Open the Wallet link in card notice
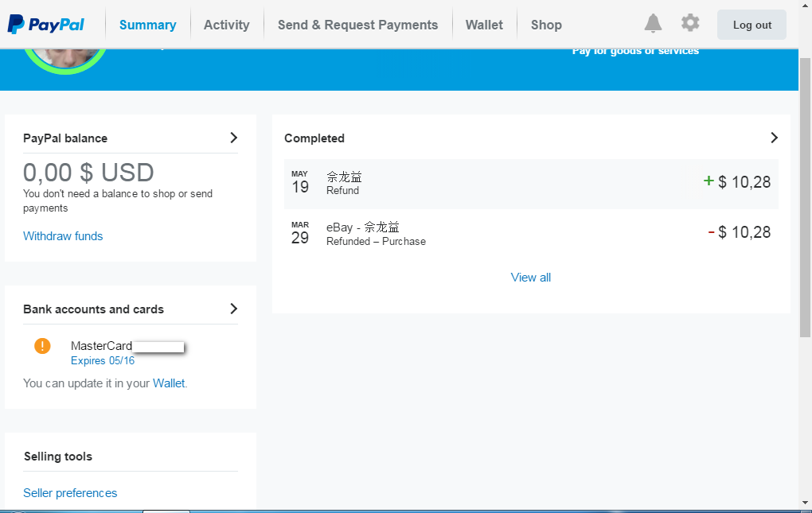This screenshot has width=812, height=513. pyautogui.click(x=169, y=383)
